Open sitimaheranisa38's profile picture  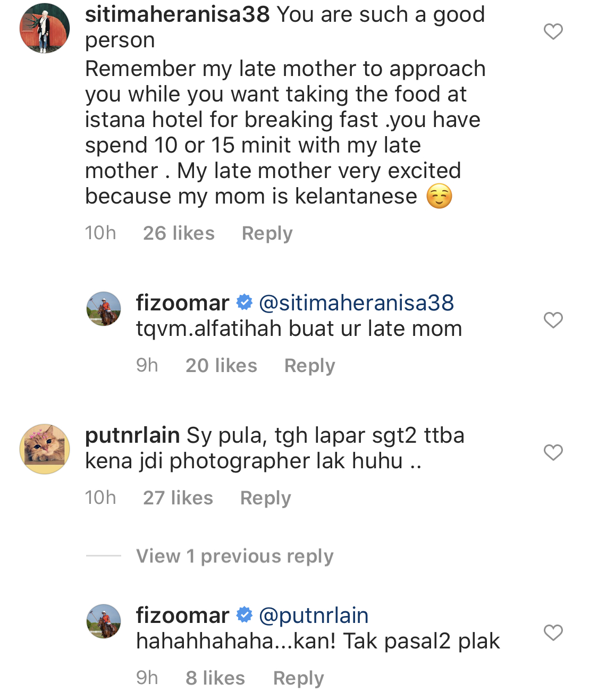(45, 28)
